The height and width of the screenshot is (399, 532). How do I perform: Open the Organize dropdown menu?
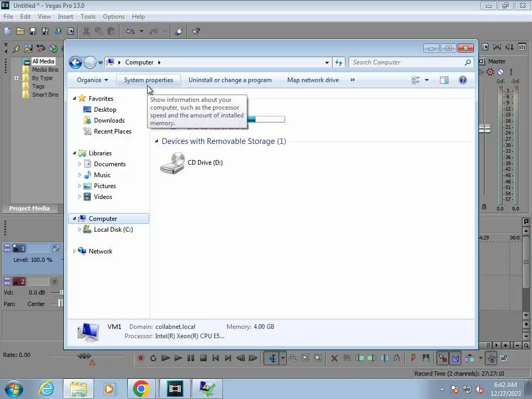pos(92,80)
